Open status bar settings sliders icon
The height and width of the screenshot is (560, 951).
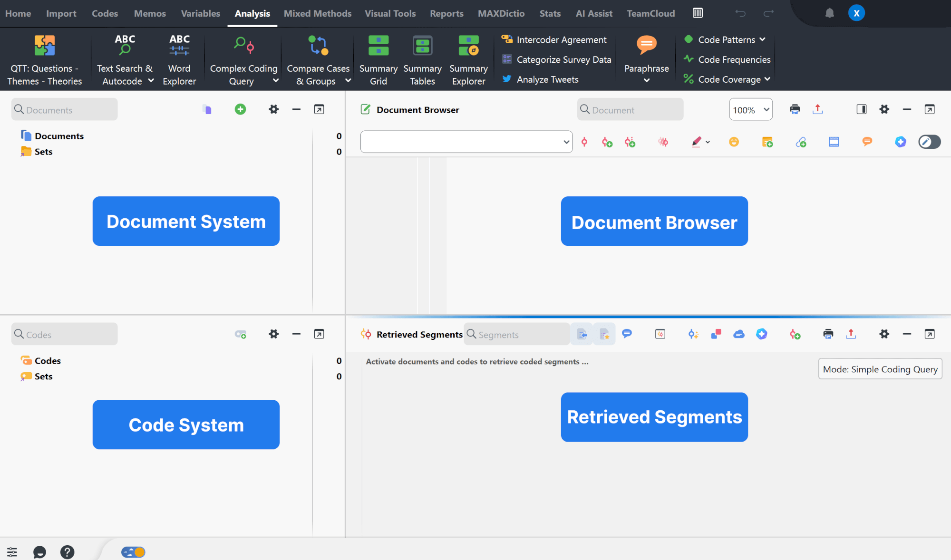(x=12, y=552)
